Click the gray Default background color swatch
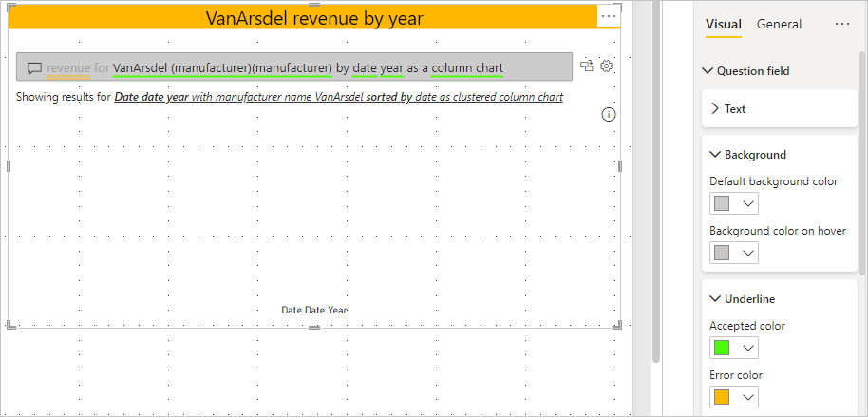The height and width of the screenshot is (417, 868). point(722,203)
